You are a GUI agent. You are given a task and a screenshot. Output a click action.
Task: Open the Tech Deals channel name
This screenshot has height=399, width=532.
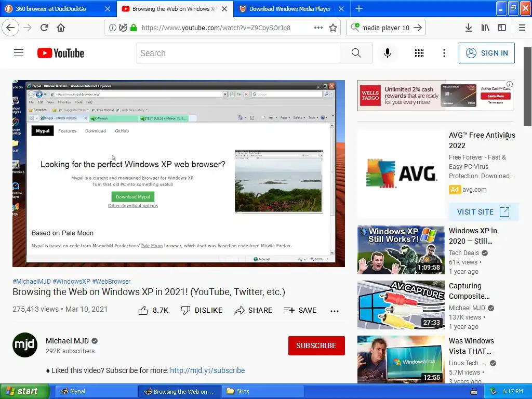coord(464,253)
